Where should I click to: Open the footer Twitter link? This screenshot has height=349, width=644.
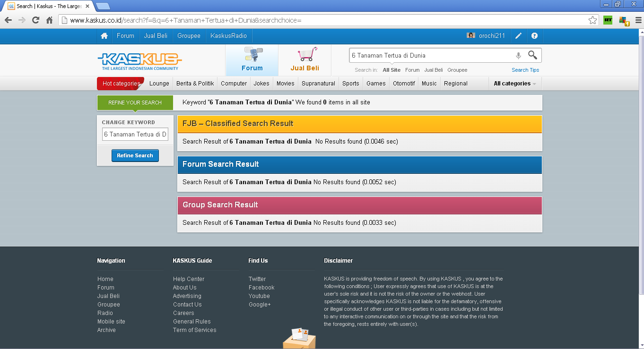257,279
